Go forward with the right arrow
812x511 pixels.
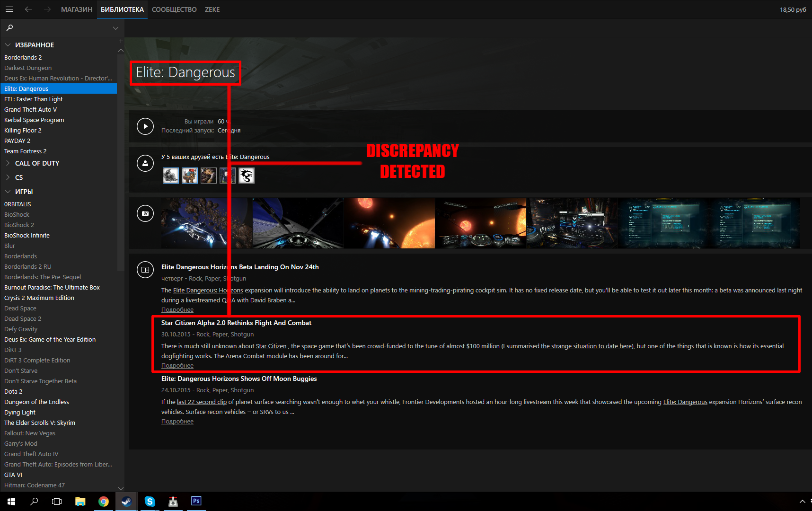click(47, 9)
